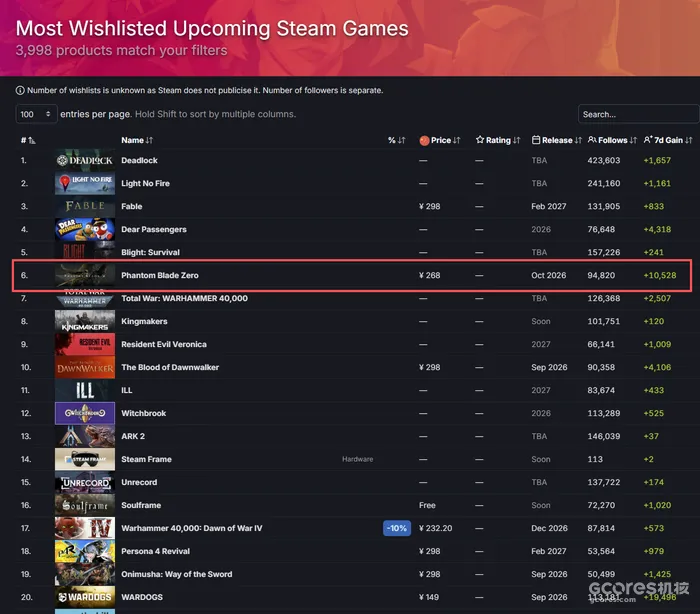Focus the Search input field
This screenshot has width=700, height=614.
(x=638, y=114)
